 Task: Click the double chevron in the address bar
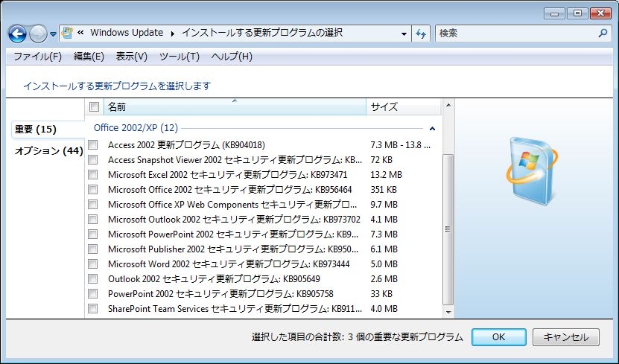coord(80,33)
